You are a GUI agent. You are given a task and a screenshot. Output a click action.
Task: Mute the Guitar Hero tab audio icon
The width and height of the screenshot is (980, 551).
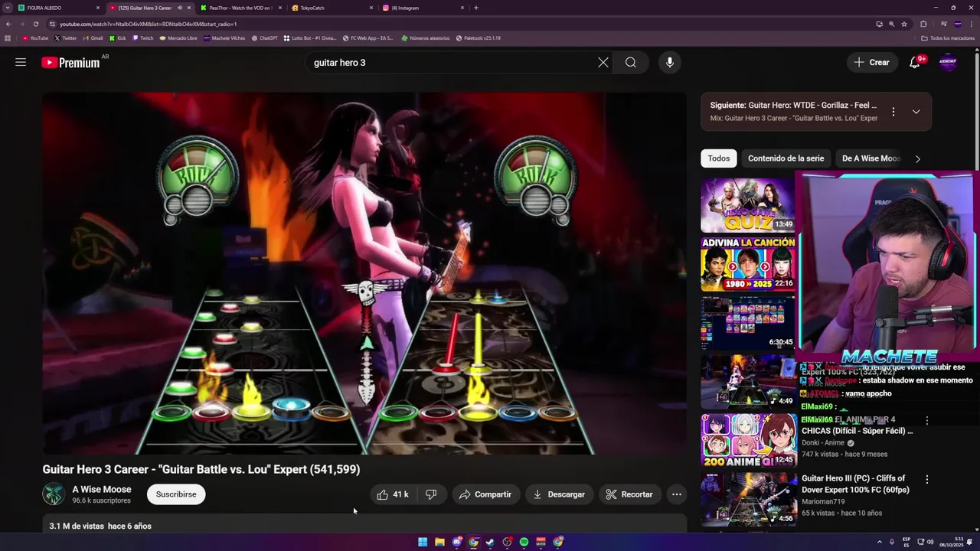[x=180, y=8]
